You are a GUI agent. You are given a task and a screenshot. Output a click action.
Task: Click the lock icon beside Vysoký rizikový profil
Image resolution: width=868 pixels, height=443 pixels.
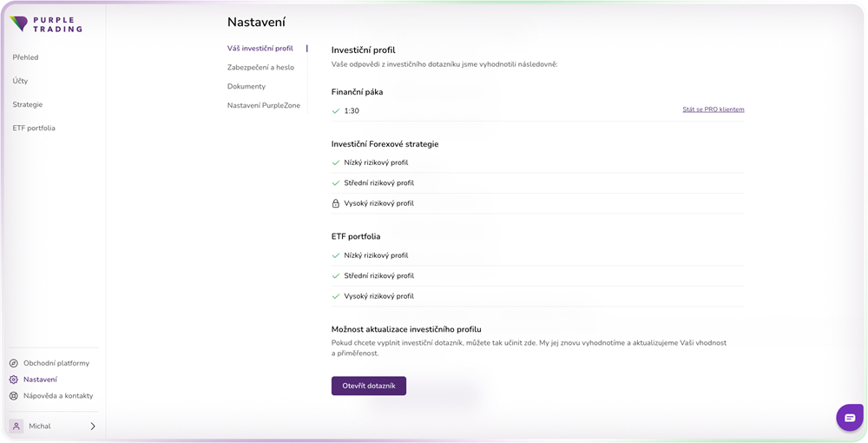[x=335, y=203]
